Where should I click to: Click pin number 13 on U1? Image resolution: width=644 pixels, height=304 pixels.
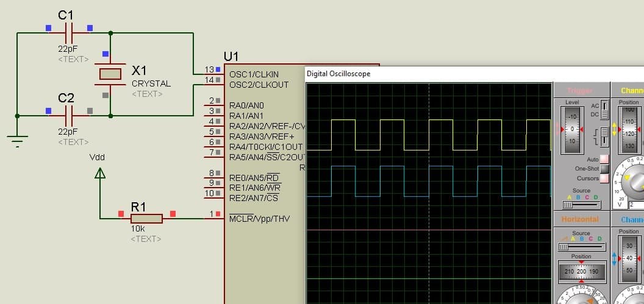(x=209, y=69)
